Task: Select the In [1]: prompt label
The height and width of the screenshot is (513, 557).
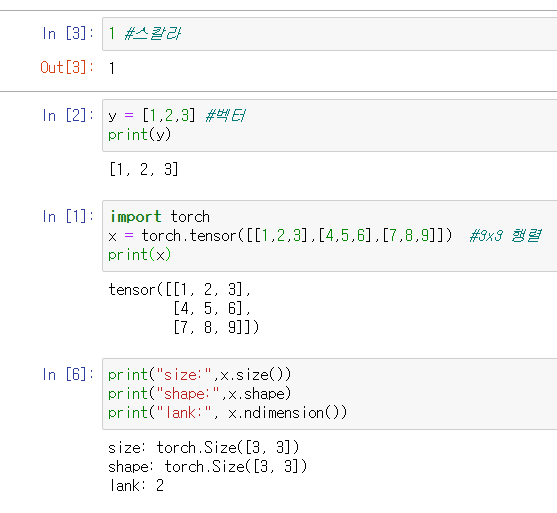Action: pos(68,216)
